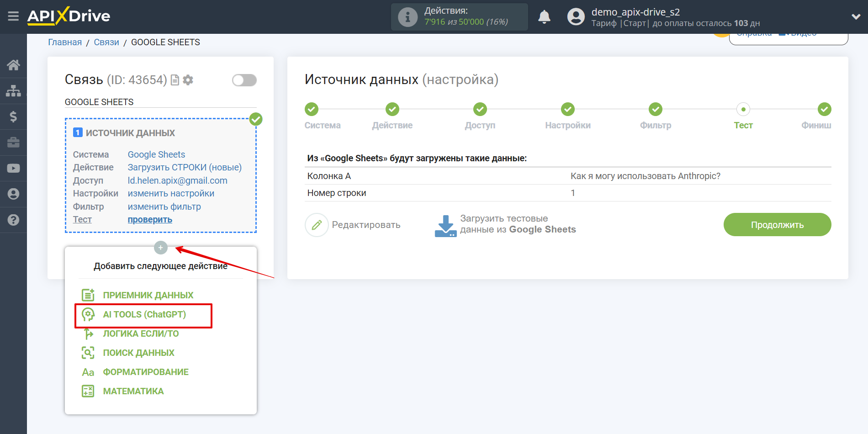This screenshot has width=868, height=434.
Task: Go to the Тест step
Action: (743, 109)
